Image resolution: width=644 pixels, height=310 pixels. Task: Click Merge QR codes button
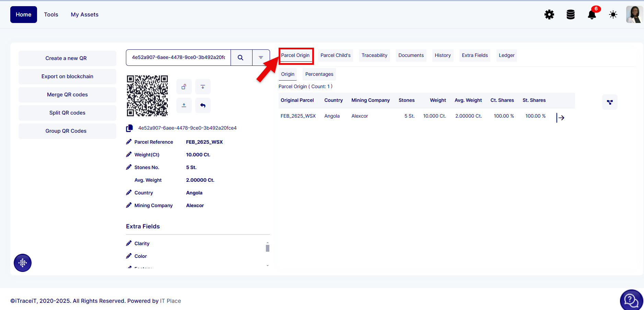tap(67, 95)
